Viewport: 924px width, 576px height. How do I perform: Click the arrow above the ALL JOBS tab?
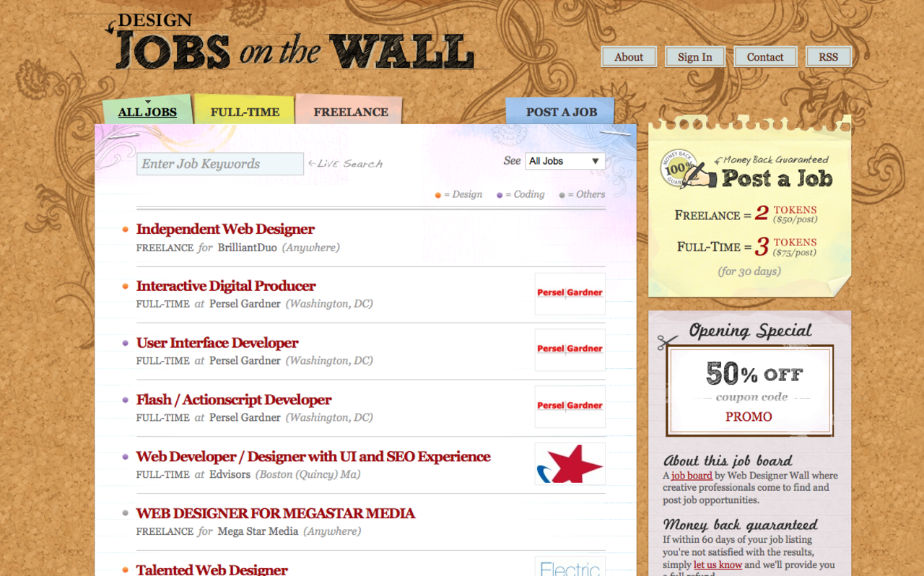(x=147, y=101)
